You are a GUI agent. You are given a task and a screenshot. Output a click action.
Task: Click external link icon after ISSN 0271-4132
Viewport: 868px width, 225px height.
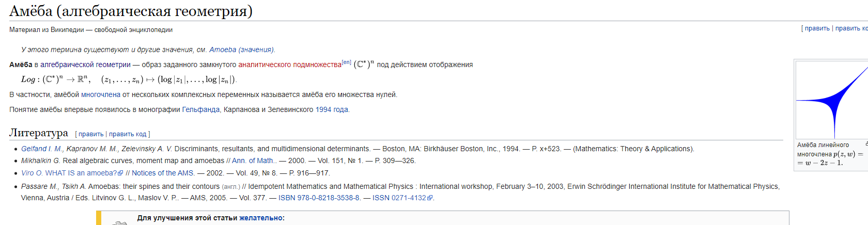[x=430, y=198]
